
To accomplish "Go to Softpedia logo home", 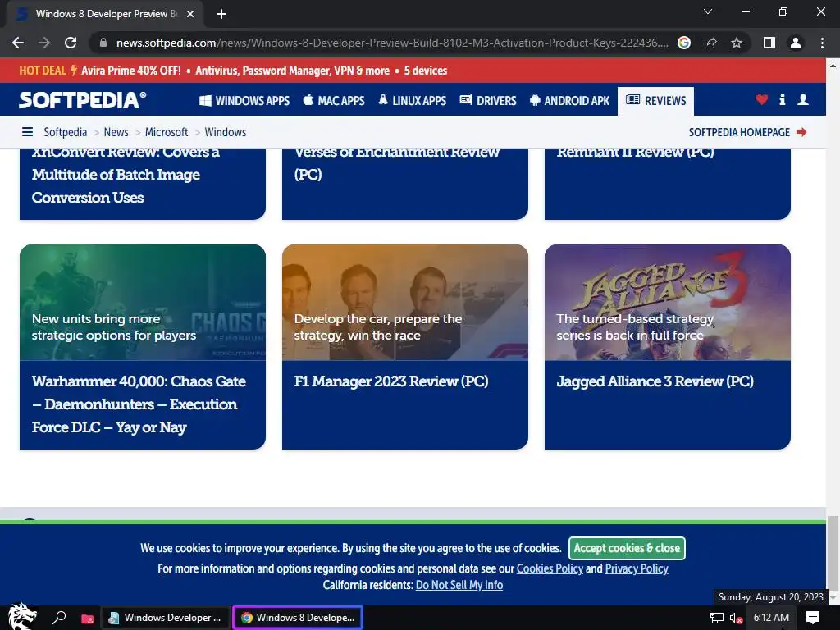I will (x=83, y=100).
